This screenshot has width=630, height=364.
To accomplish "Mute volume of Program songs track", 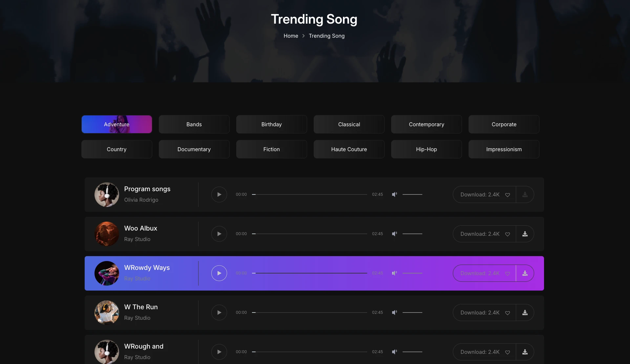I will coord(394,194).
